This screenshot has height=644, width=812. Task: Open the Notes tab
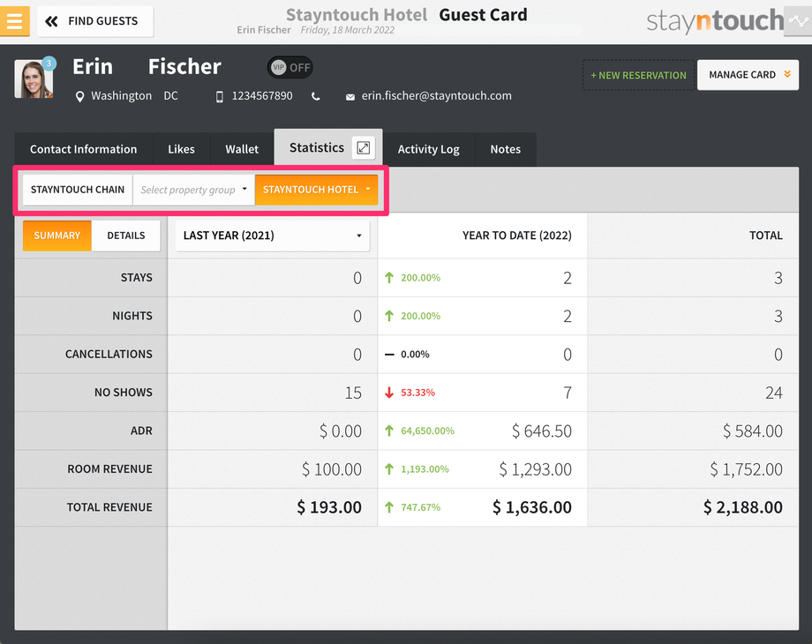(506, 150)
